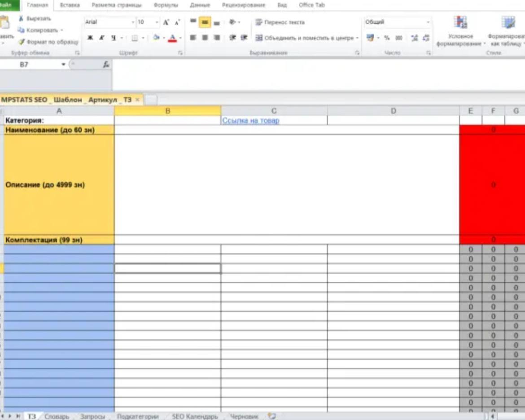Click the Copy (Копировать) icon

(x=21, y=30)
